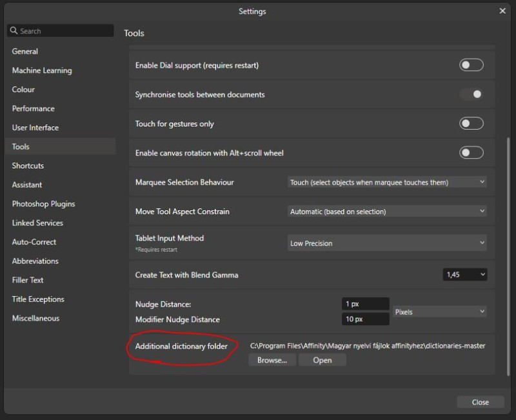
Task: Open Marquee Selection Behaviour dropdown
Action: [x=387, y=182]
